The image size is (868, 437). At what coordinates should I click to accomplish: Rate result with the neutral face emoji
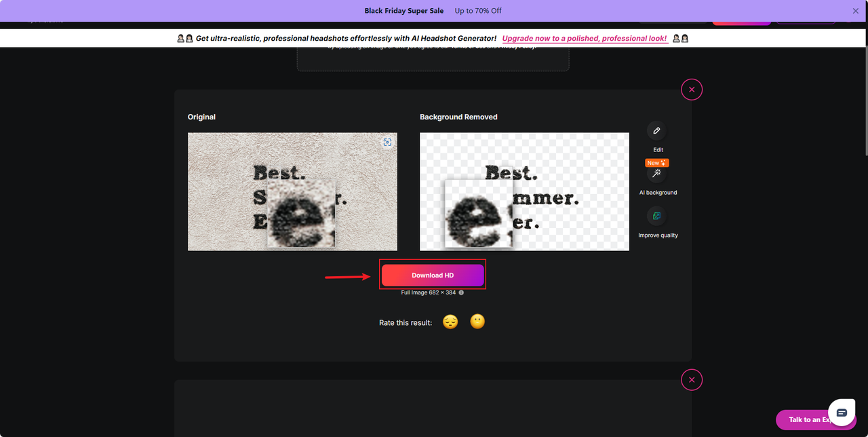point(477,322)
